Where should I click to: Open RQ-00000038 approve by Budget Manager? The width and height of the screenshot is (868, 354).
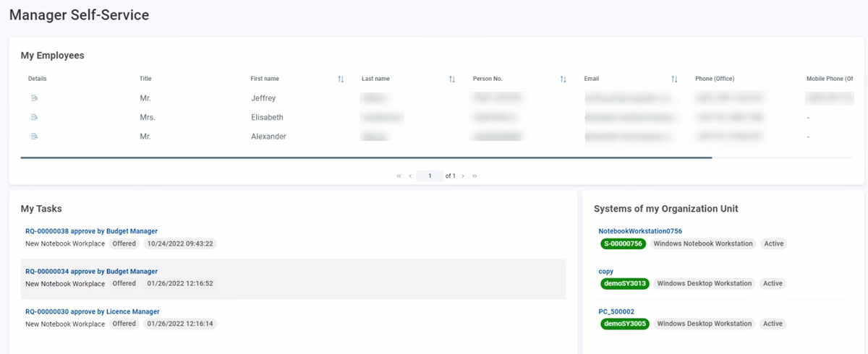tap(91, 231)
